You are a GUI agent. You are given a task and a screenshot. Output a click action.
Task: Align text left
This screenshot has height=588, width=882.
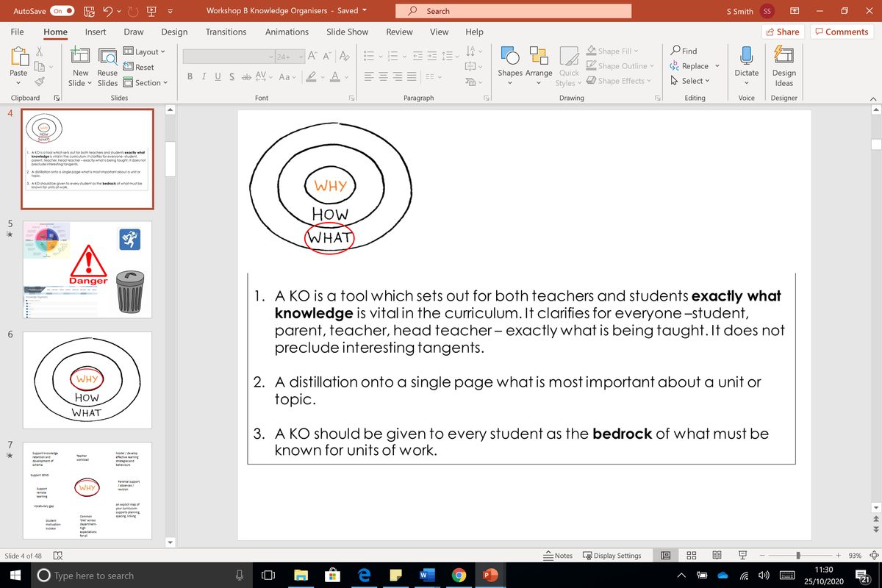(370, 77)
